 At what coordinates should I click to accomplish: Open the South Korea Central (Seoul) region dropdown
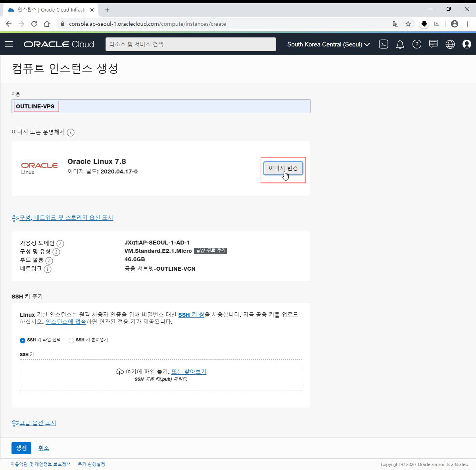(x=328, y=44)
